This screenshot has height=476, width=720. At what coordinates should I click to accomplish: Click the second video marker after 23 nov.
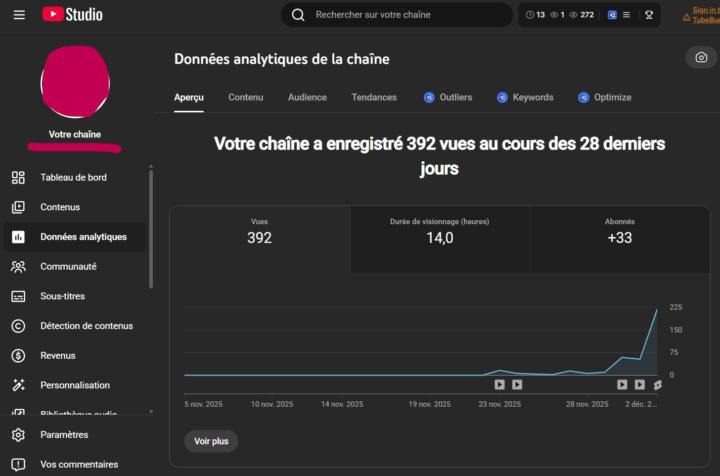(517, 385)
